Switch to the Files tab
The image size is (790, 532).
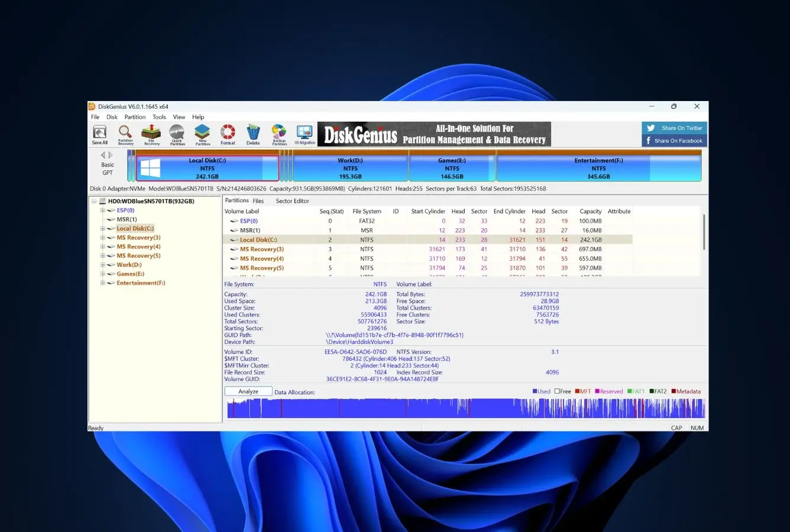point(258,201)
